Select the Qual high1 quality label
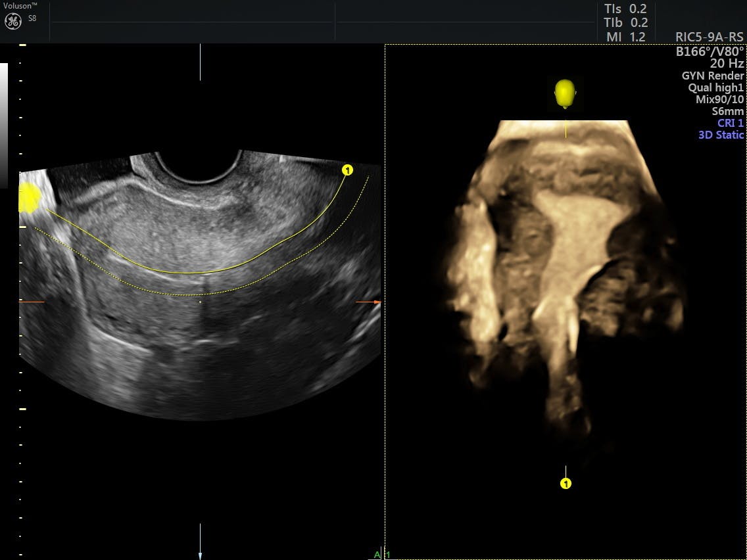Screen dimensions: 747x560 (716, 87)
